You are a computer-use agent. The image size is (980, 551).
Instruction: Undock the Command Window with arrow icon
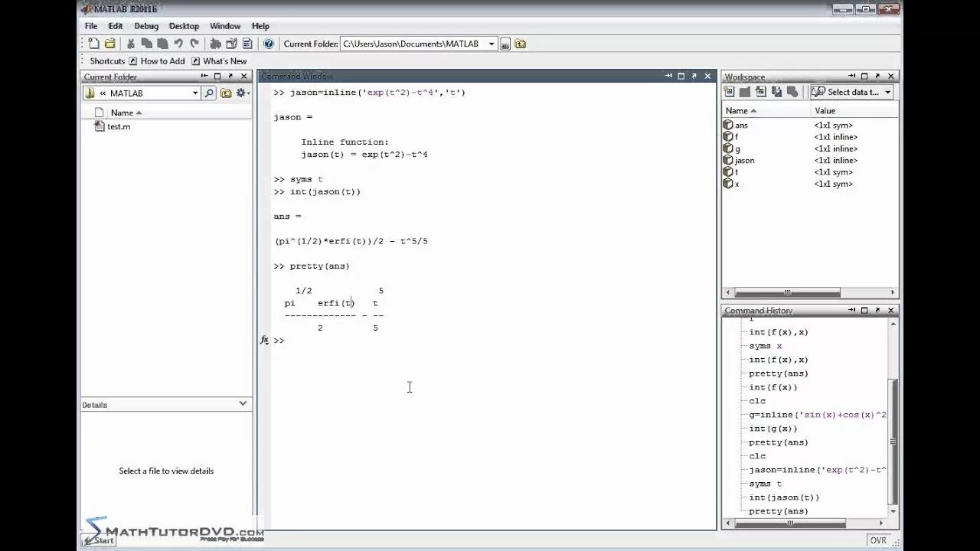tap(694, 76)
